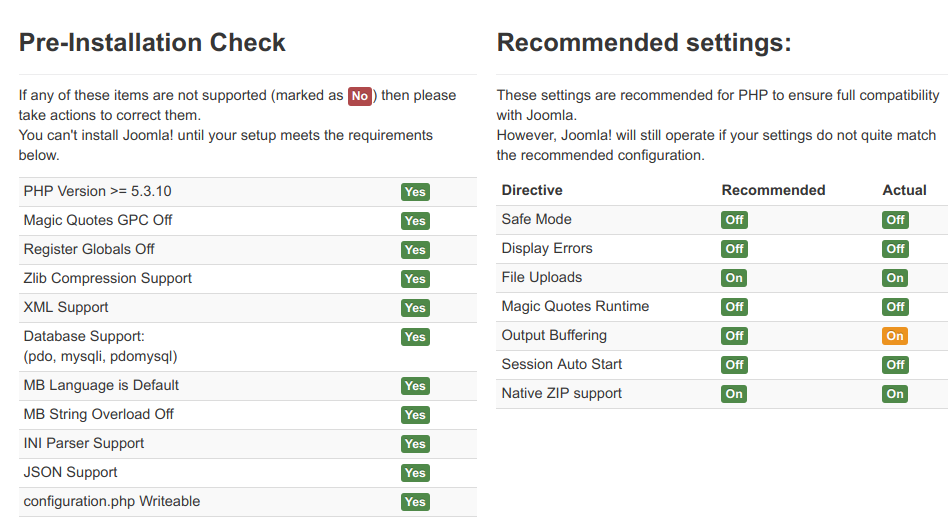Click the Recommended On badge for File Uploads
This screenshot has height=522, width=948.
coord(734,278)
